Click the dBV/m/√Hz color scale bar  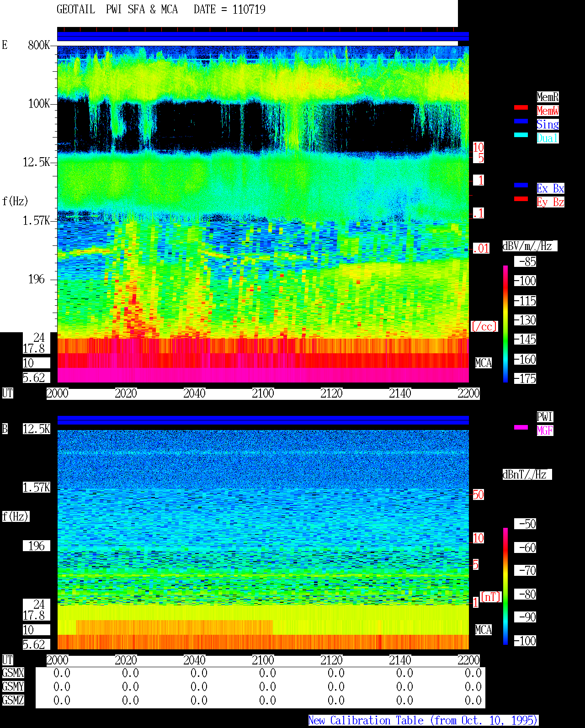(x=505, y=324)
